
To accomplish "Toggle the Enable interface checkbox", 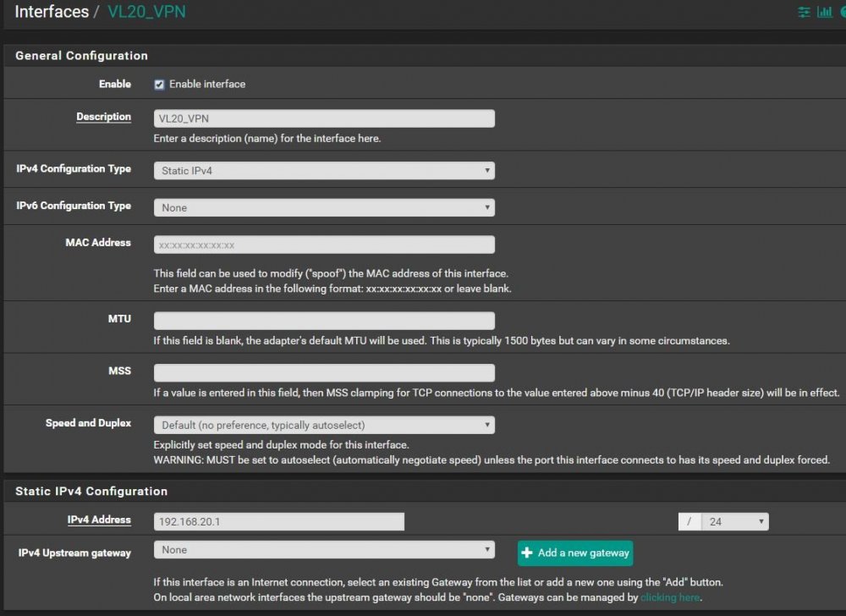I will 159,85.
